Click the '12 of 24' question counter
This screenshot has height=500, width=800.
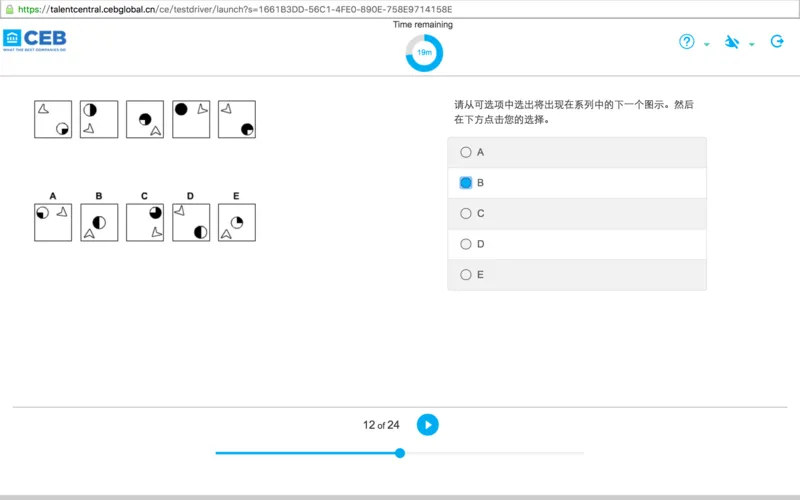coord(381,425)
